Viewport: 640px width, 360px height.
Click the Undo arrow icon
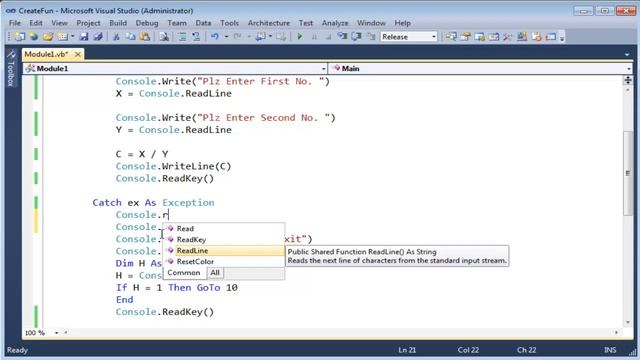tap(214, 37)
